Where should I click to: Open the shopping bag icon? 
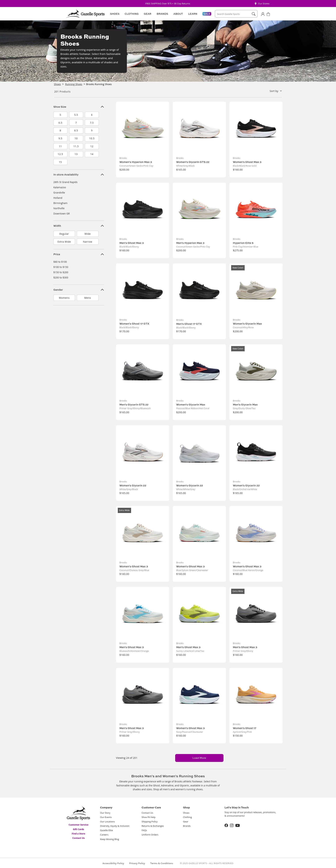(x=268, y=14)
